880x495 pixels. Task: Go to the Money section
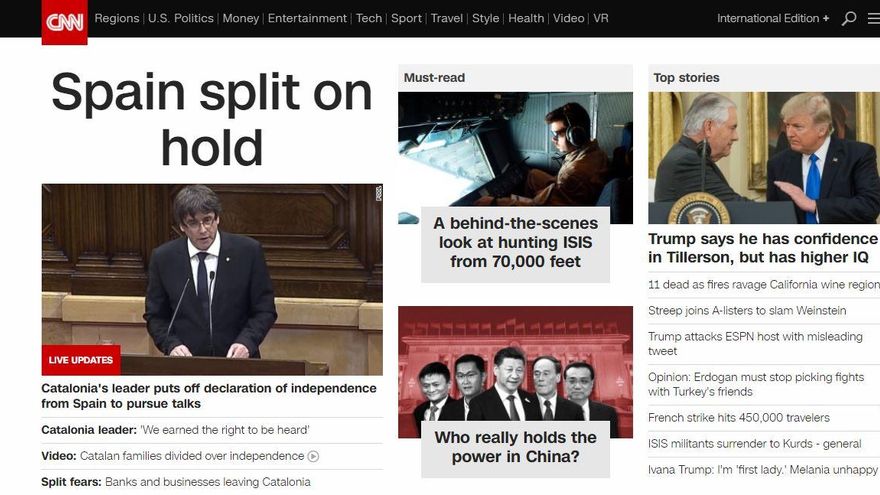[240, 18]
